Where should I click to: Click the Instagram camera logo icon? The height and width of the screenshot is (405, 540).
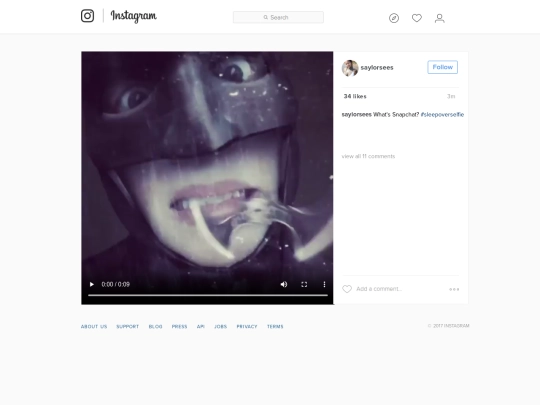tap(87, 16)
